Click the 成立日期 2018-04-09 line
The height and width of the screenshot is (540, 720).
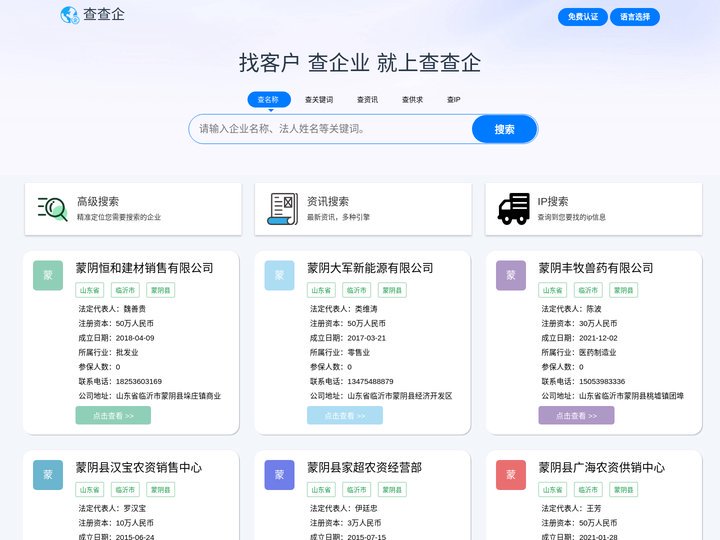pos(116,338)
